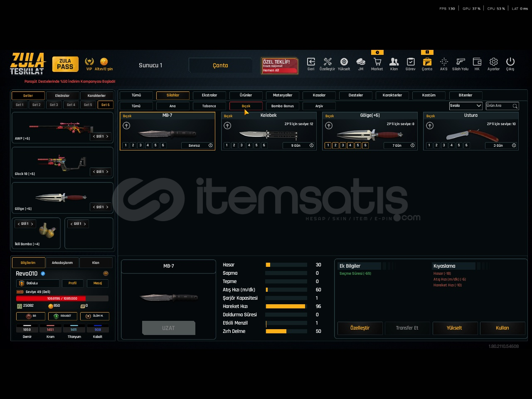Open the Market shopping cart icon
The image size is (532, 399).
point(377,62)
